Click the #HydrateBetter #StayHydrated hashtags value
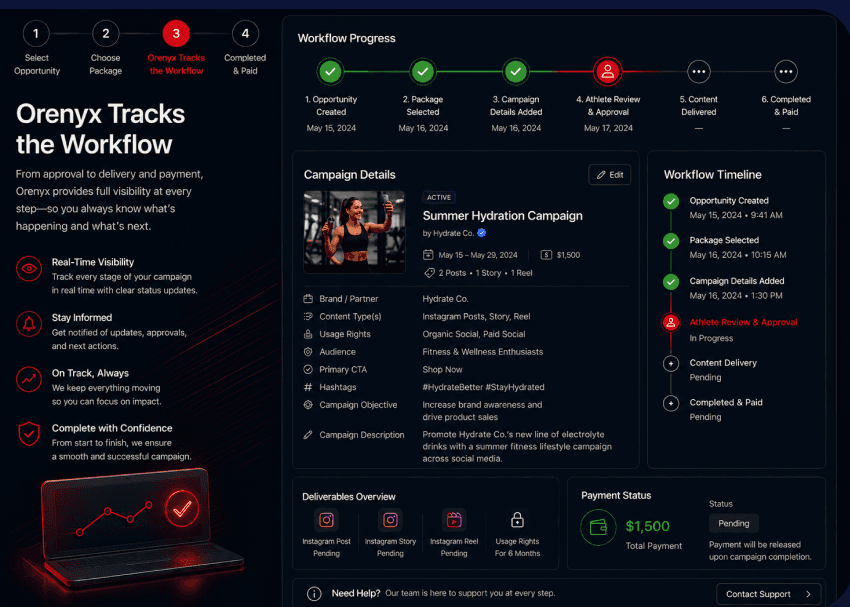Screen dimensions: 850x607 coord(484,387)
